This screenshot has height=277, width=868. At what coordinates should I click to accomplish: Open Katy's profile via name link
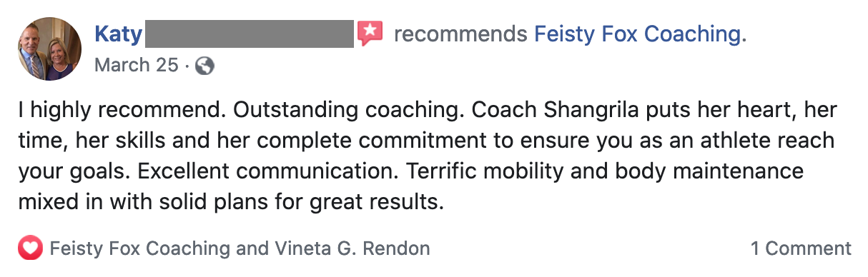click(x=119, y=34)
